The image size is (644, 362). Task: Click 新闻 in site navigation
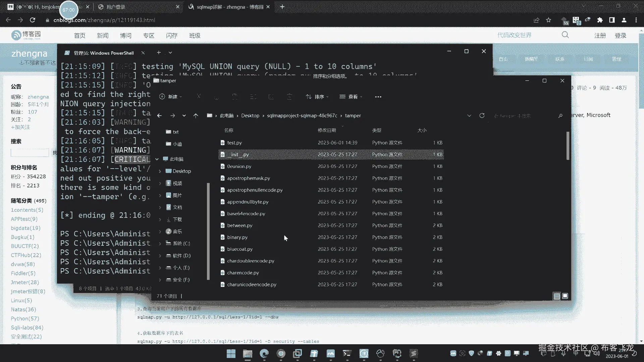[x=103, y=36]
